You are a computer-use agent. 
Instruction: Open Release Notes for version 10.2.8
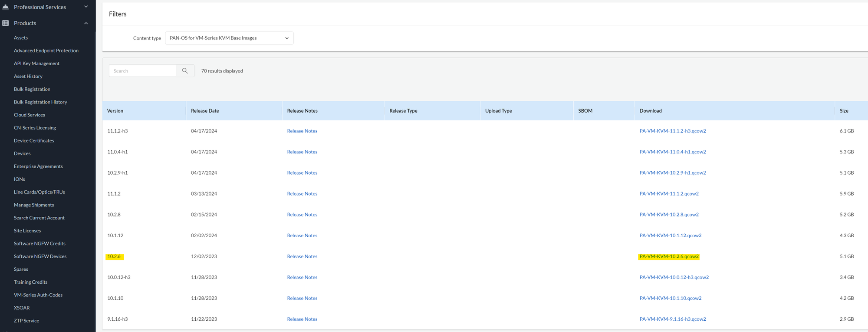click(x=302, y=214)
